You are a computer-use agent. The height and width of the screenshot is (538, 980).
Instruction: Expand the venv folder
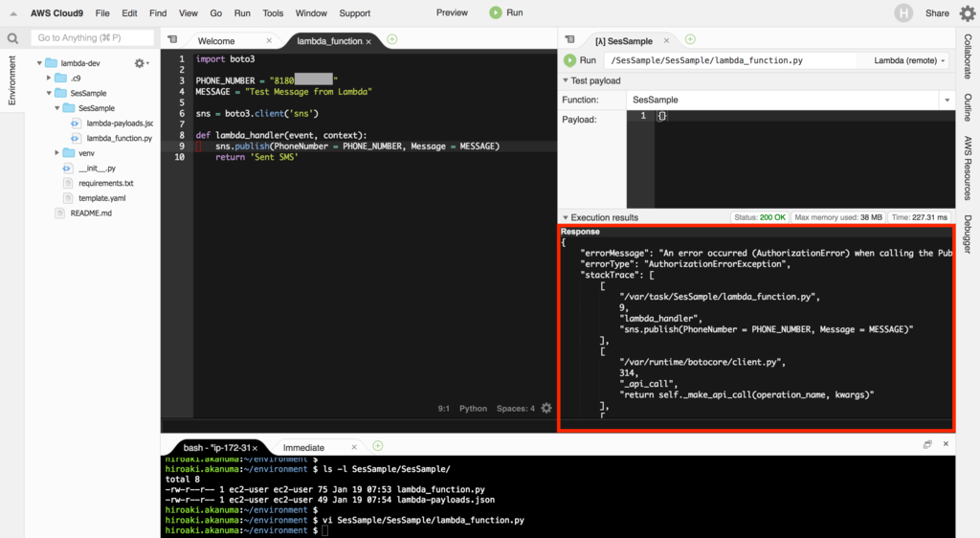[56, 153]
